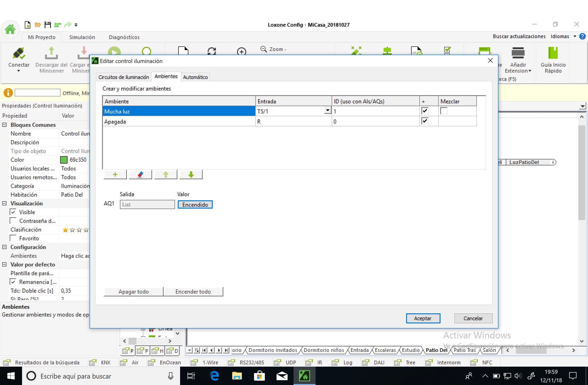Screen dimensions: 588x385
Task: Click the Encender todo button
Action: (x=193, y=291)
